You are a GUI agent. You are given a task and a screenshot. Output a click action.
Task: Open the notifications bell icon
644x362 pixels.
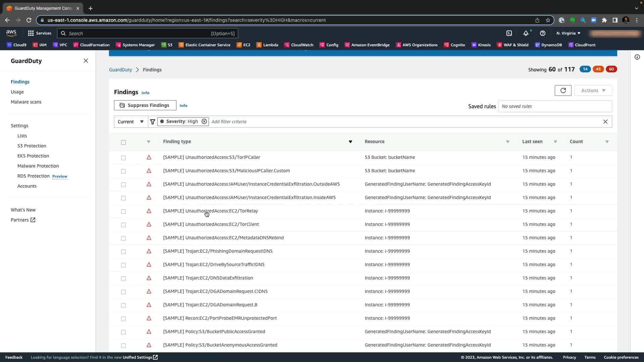[x=526, y=33]
